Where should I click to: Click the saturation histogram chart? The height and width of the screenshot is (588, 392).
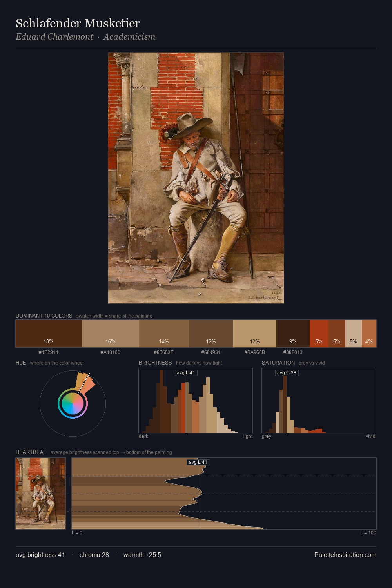click(x=319, y=401)
